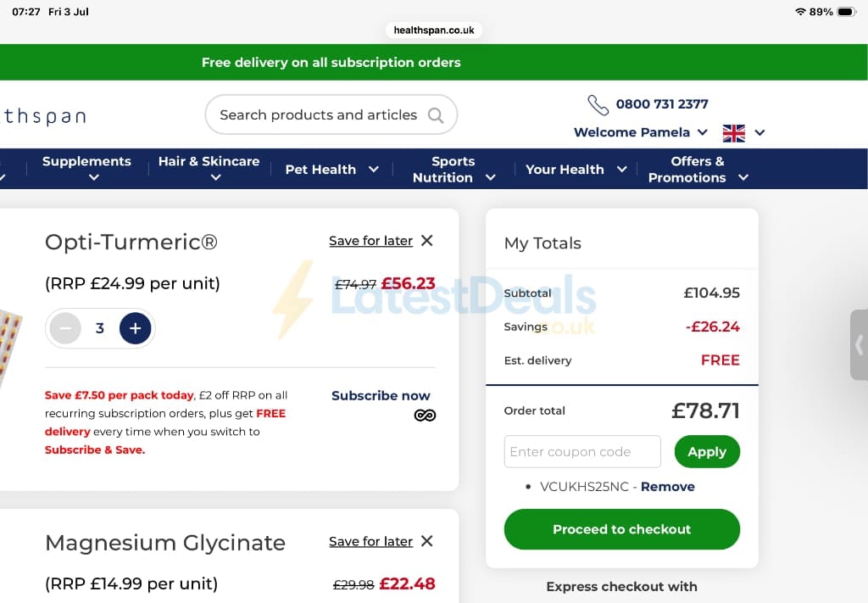The height and width of the screenshot is (603, 868).
Task: Focus the Enter coupon code field
Action: coord(582,452)
